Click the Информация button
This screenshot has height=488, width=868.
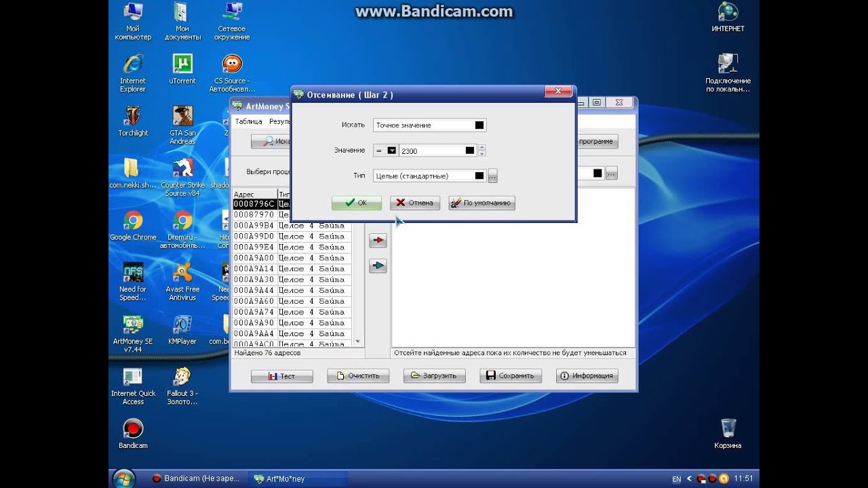point(587,375)
